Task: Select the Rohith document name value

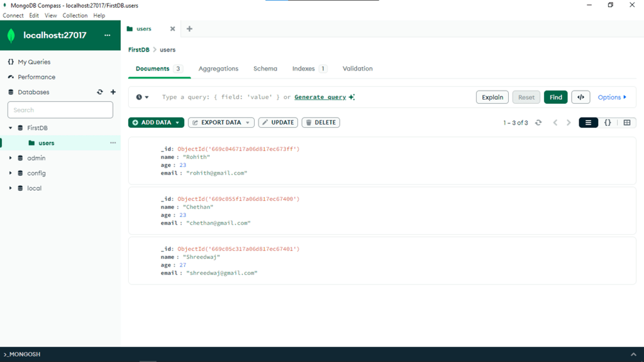Action: click(x=196, y=157)
